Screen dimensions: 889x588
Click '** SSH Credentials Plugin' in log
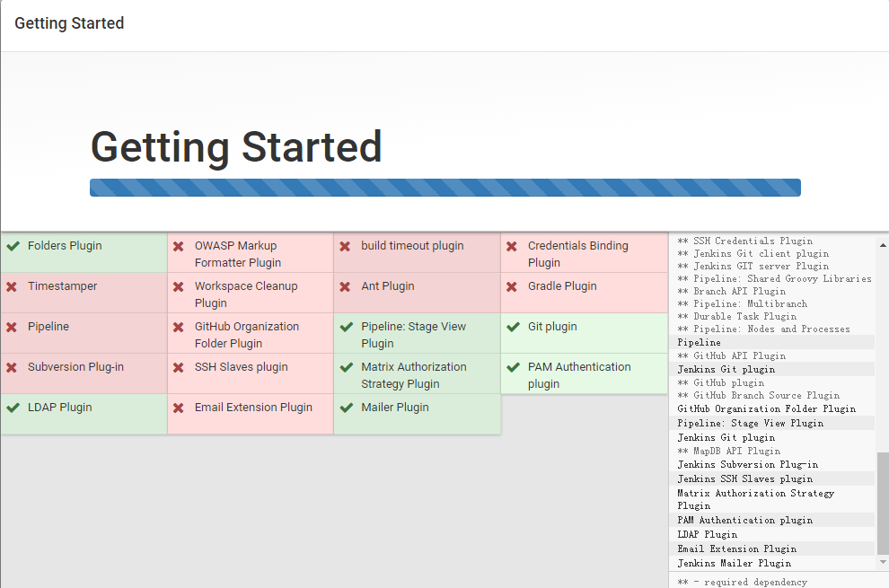(x=745, y=241)
